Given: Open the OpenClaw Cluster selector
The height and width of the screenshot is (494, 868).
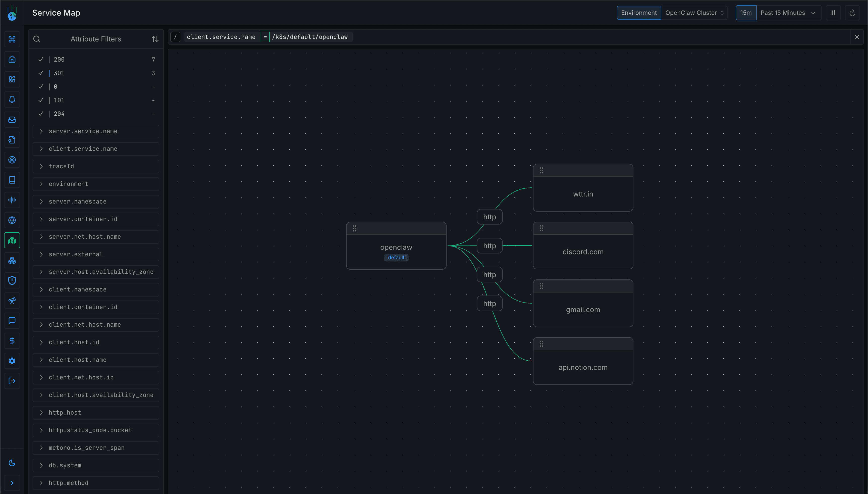Looking at the screenshot, I should pos(694,13).
